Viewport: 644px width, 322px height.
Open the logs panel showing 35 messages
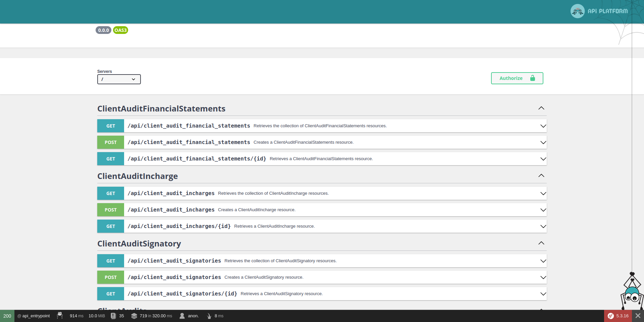[x=117, y=316]
